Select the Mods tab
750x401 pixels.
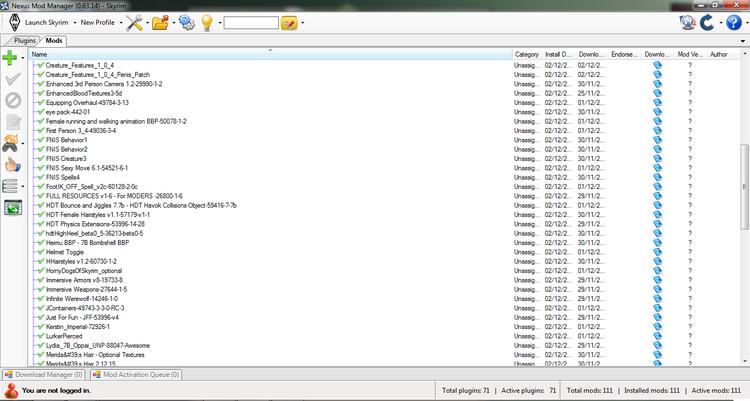(54, 41)
